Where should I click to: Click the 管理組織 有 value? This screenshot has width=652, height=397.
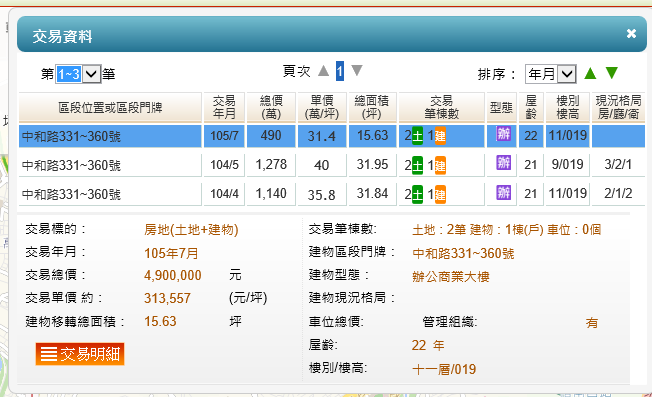pos(592,323)
